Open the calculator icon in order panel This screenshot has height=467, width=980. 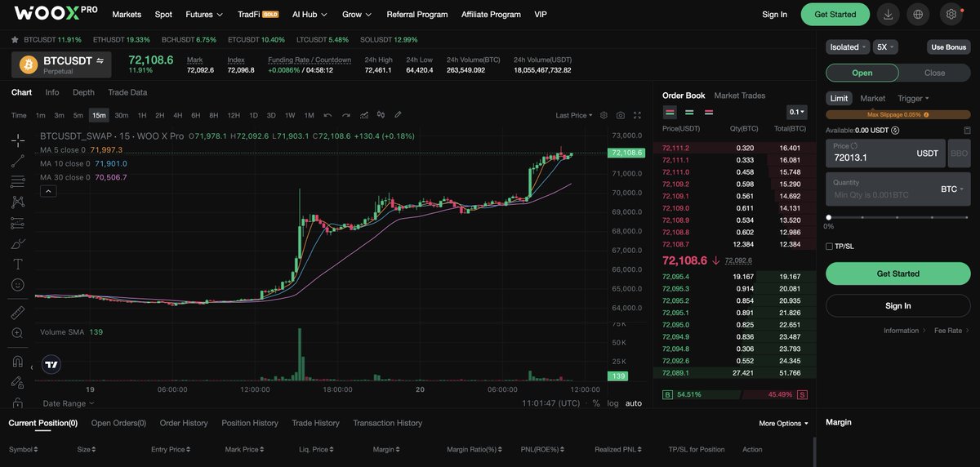tap(967, 130)
